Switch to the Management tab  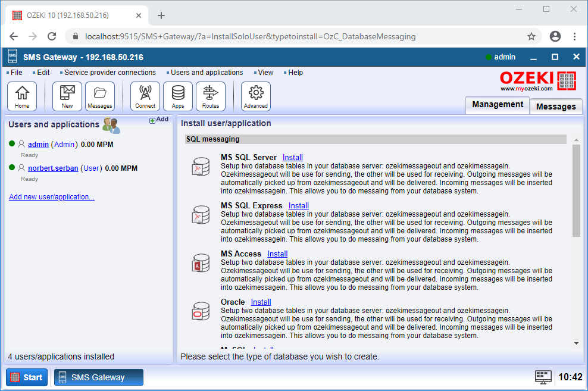click(498, 105)
